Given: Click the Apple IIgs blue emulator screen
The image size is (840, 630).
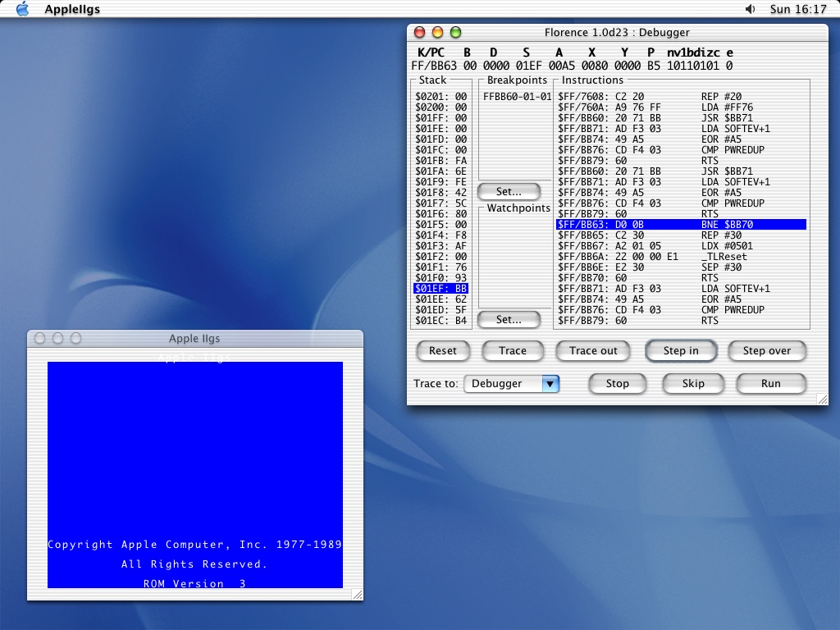Looking at the screenshot, I should click(x=195, y=475).
